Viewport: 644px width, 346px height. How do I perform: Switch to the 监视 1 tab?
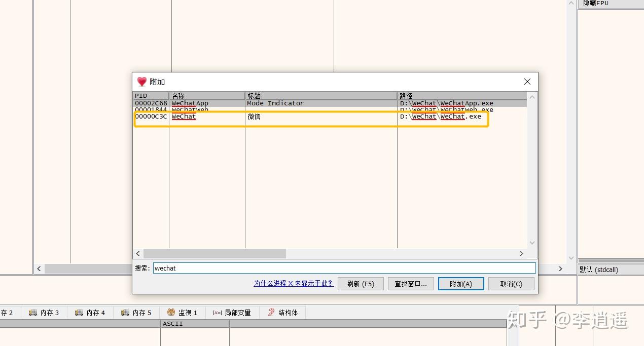pos(183,313)
